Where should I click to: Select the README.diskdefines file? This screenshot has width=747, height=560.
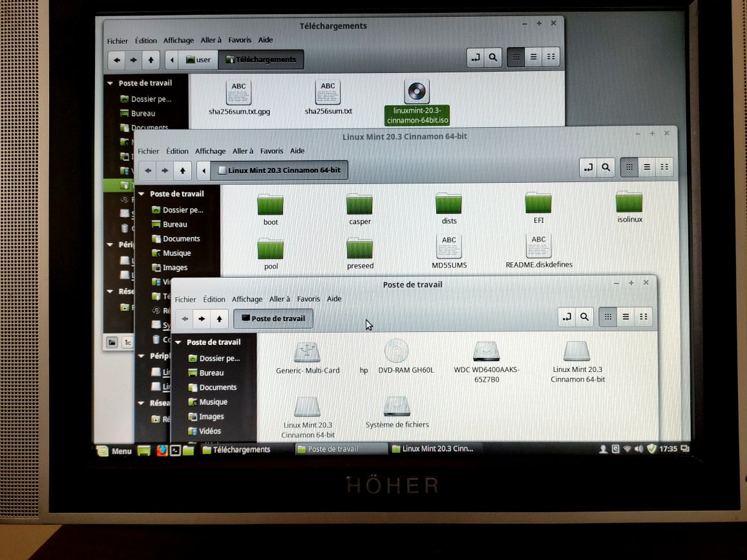(x=539, y=251)
